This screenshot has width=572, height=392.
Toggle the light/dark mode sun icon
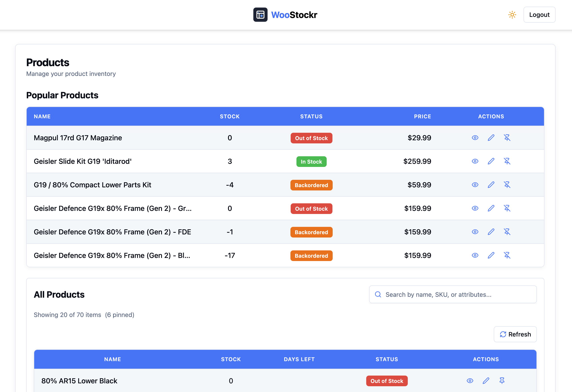click(x=512, y=15)
